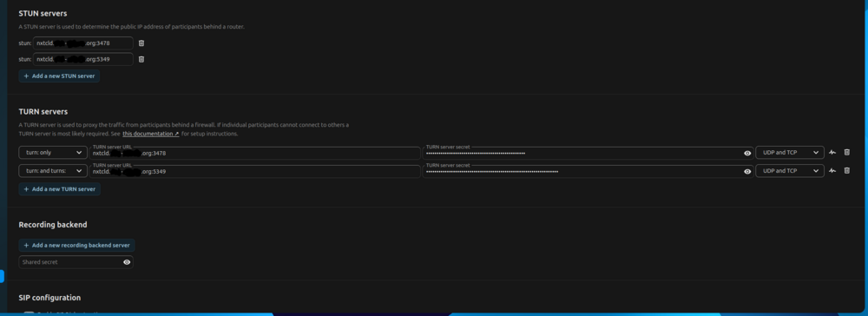Add a new STUN server
This screenshot has height=316, width=868.
click(59, 76)
